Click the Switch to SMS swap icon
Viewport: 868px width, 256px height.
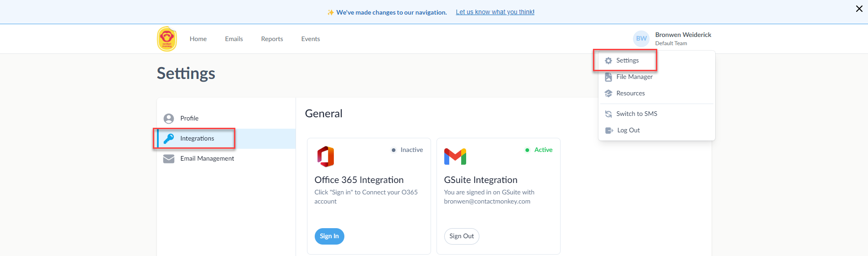[608, 114]
